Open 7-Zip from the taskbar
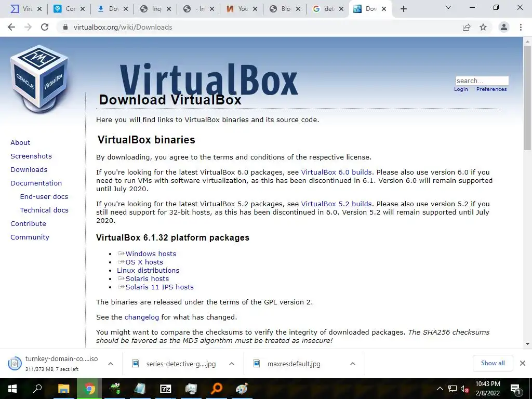The width and height of the screenshot is (532, 399). (166, 389)
